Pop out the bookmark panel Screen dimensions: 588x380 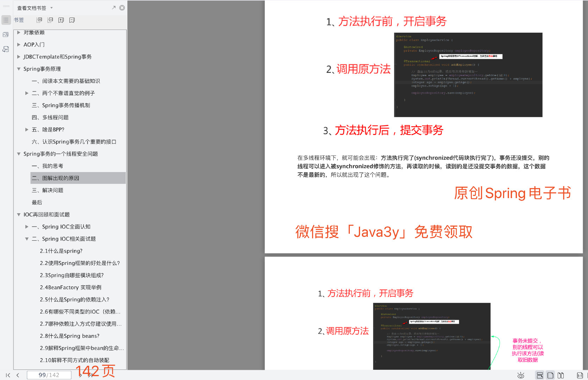[x=113, y=7]
